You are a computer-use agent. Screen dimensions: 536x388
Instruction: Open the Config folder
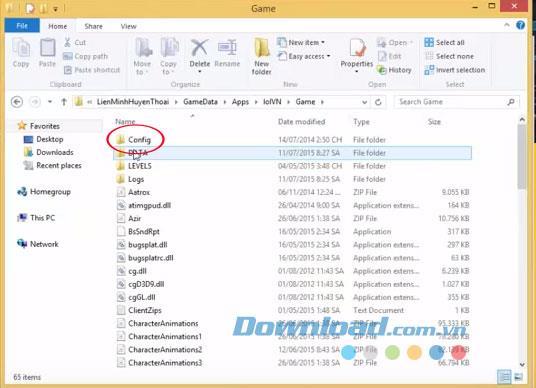(x=139, y=139)
